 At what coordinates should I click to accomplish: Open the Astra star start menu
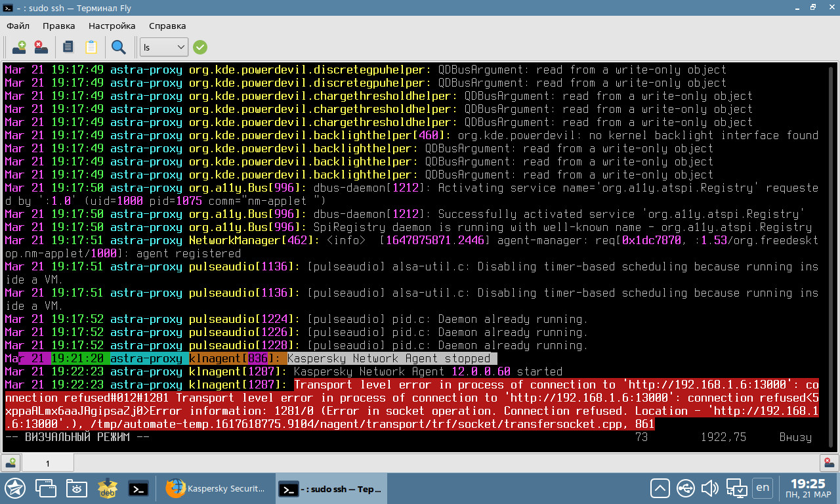point(15,488)
